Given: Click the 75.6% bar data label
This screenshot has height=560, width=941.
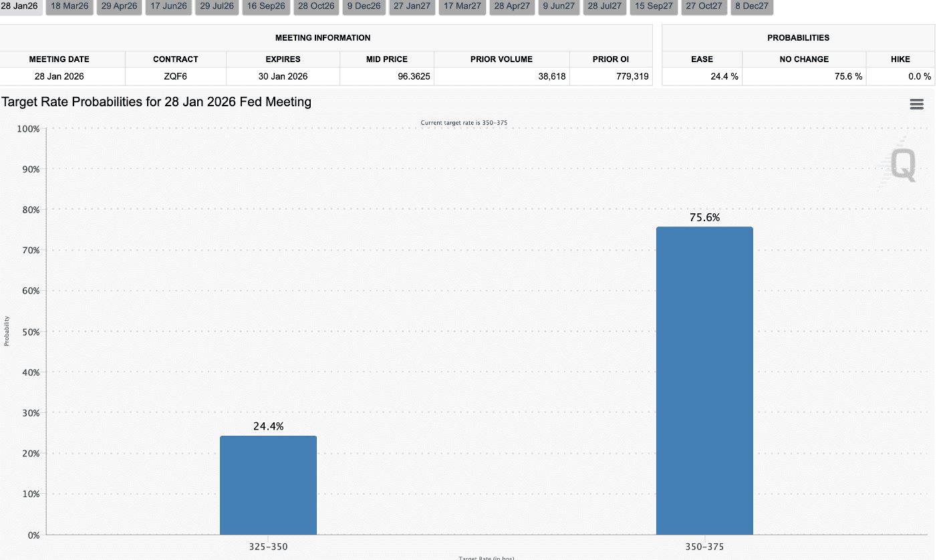Looking at the screenshot, I should [x=704, y=217].
